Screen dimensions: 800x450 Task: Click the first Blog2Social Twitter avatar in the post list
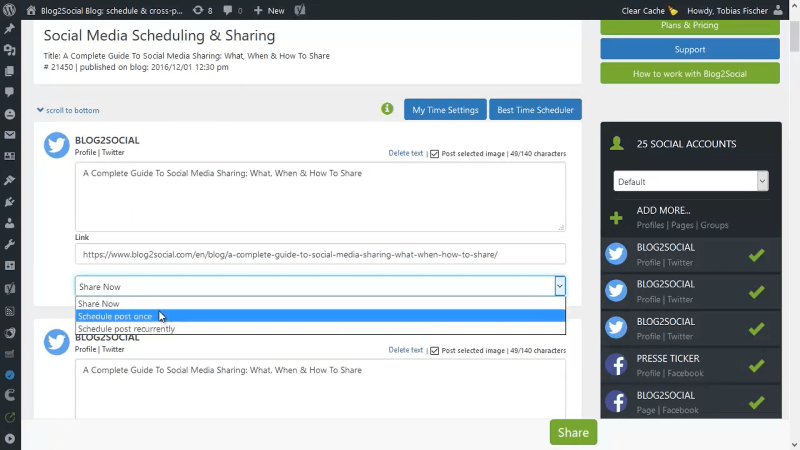click(57, 145)
